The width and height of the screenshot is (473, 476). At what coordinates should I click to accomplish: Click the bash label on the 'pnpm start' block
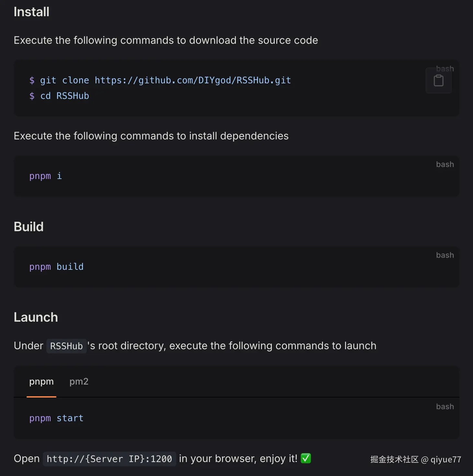[x=444, y=407]
